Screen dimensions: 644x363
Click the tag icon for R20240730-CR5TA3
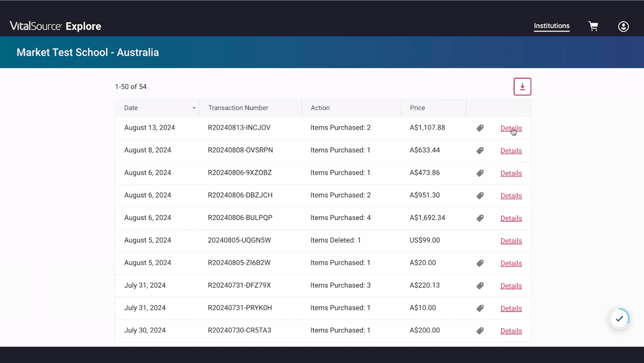pyautogui.click(x=480, y=331)
